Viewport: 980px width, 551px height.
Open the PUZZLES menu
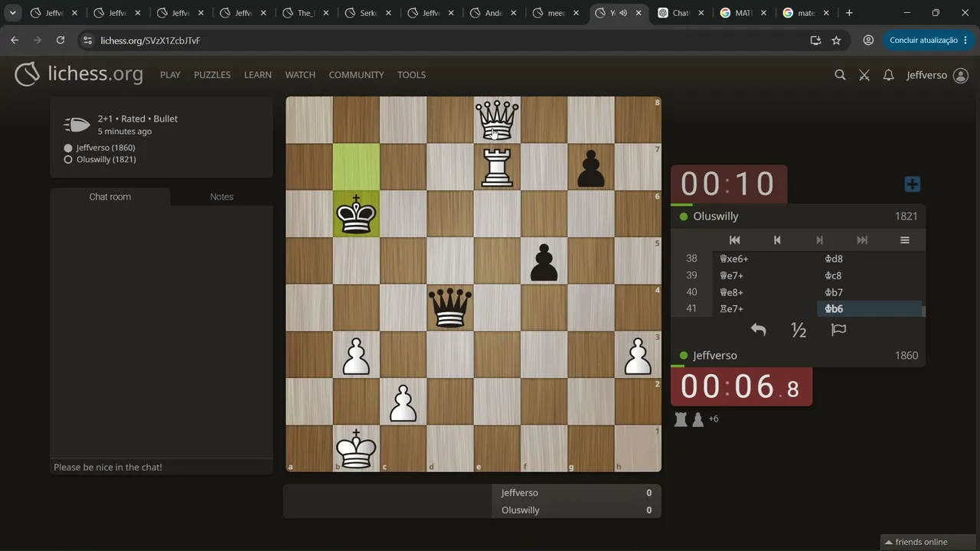[x=212, y=75]
